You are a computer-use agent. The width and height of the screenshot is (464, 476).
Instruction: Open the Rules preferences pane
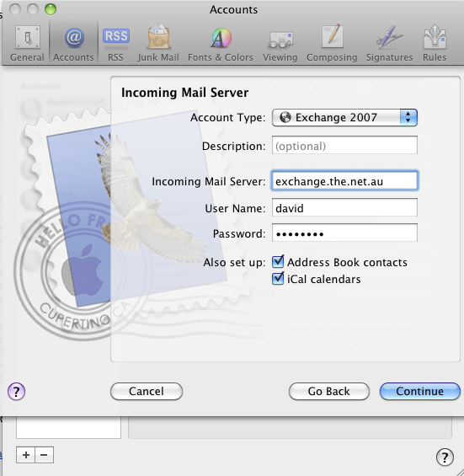(435, 43)
